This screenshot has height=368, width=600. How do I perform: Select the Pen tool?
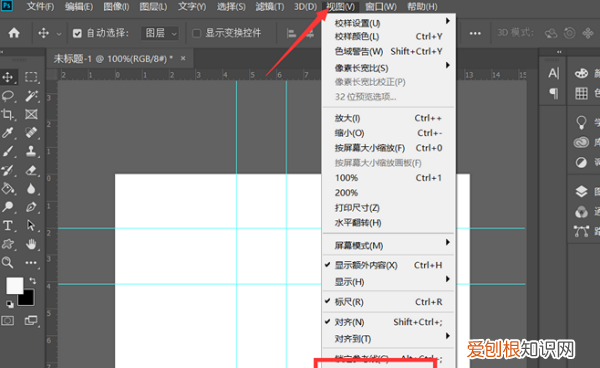[x=31, y=207]
